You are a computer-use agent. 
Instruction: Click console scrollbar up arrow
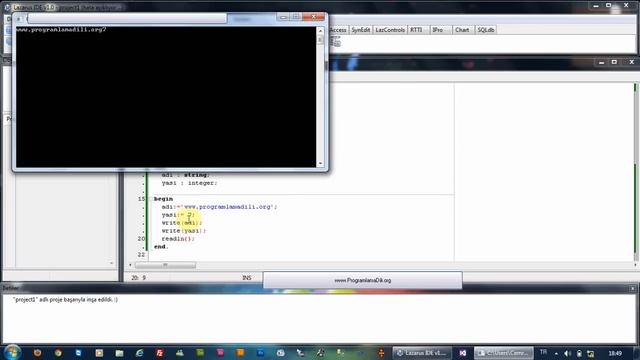[320, 31]
